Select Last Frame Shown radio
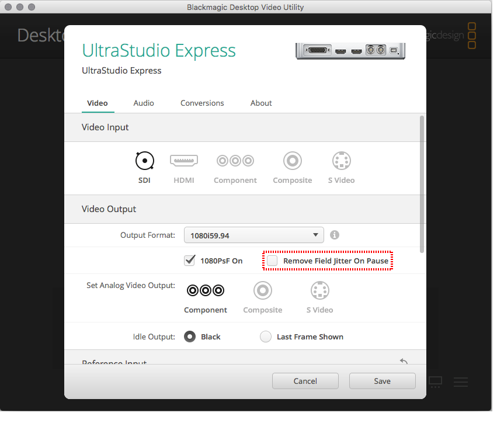 tap(266, 337)
